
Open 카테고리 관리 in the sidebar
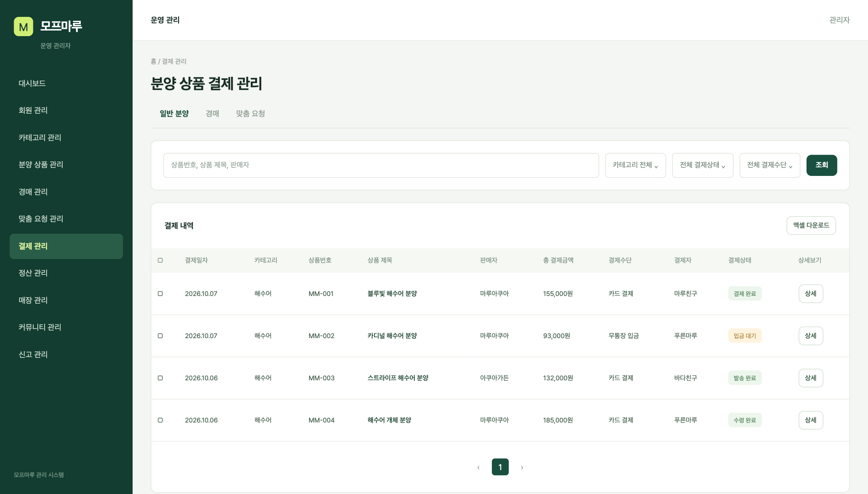pyautogui.click(x=66, y=138)
